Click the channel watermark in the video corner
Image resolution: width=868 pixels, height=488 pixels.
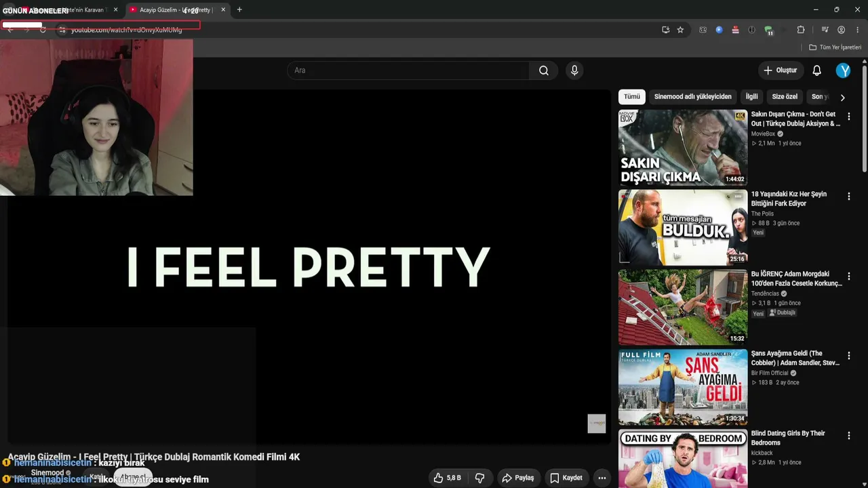[597, 424]
